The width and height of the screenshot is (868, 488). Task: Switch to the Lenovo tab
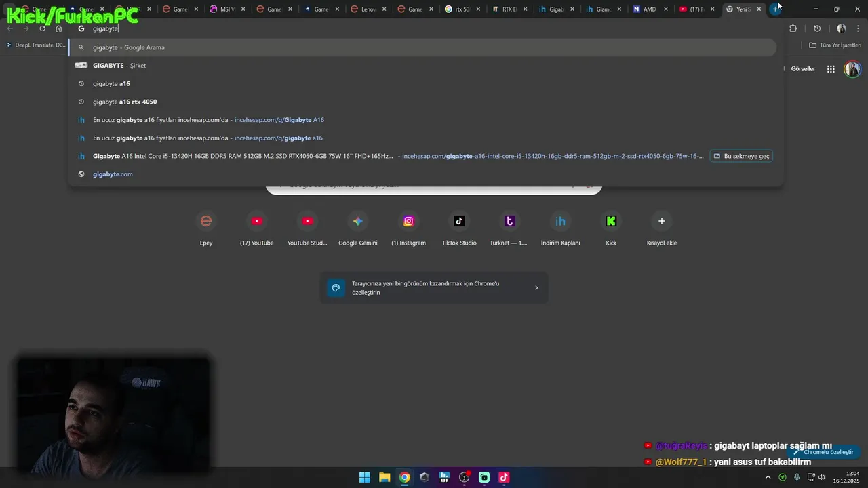(x=368, y=9)
